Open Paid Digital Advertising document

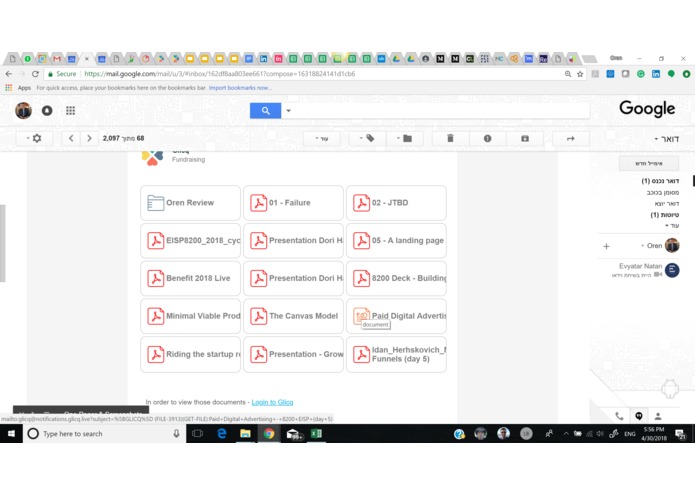[396, 316]
